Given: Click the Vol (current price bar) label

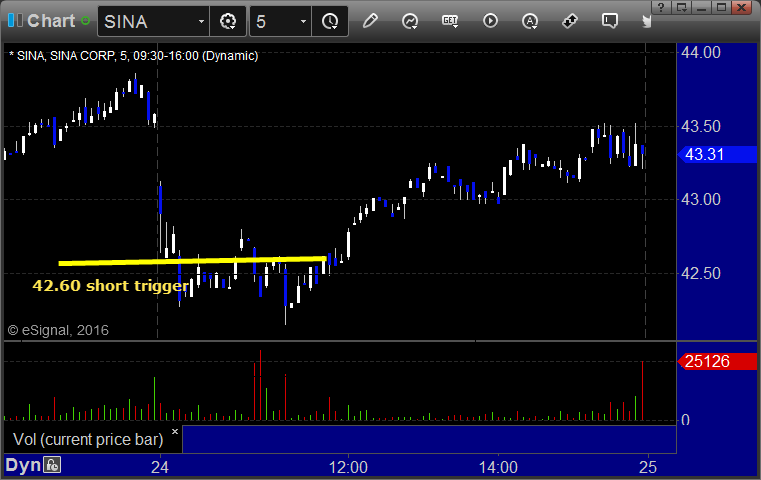Looking at the screenshot, I should 88,439.
